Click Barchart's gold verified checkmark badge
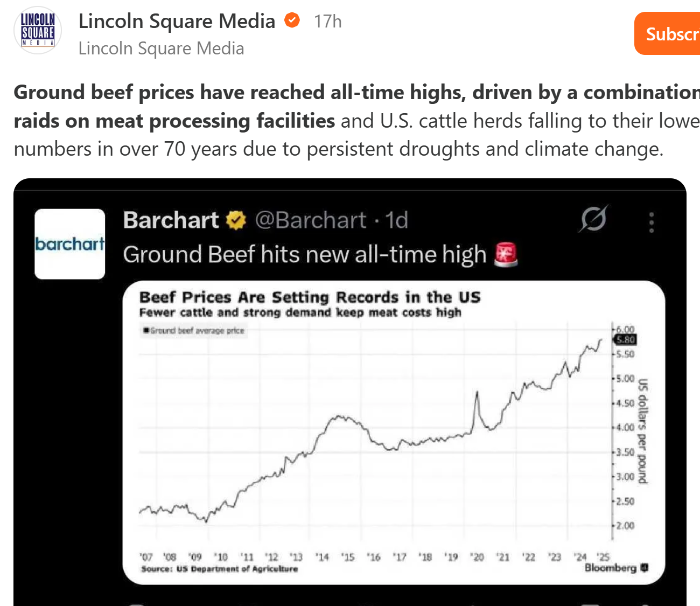 coord(236,220)
